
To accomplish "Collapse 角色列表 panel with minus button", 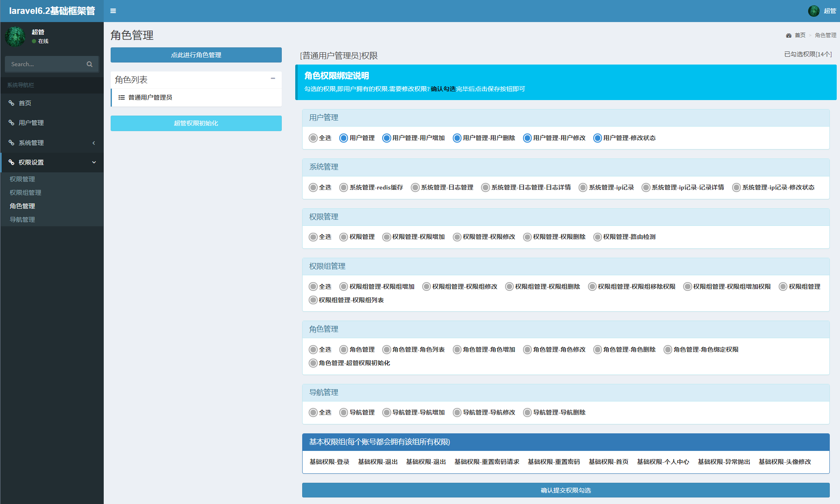I will pos(273,78).
